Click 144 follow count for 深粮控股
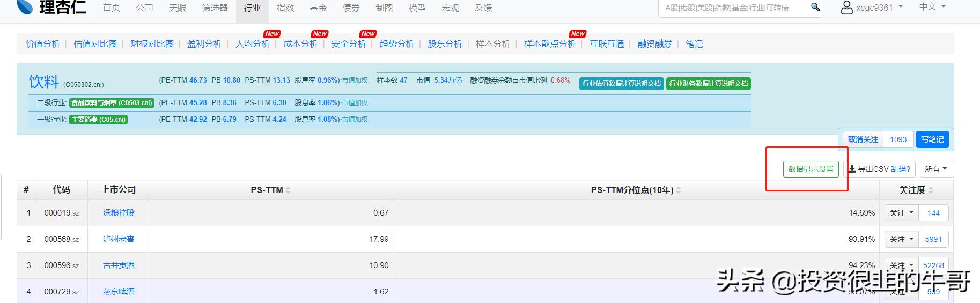The image size is (980, 303). 933,213
